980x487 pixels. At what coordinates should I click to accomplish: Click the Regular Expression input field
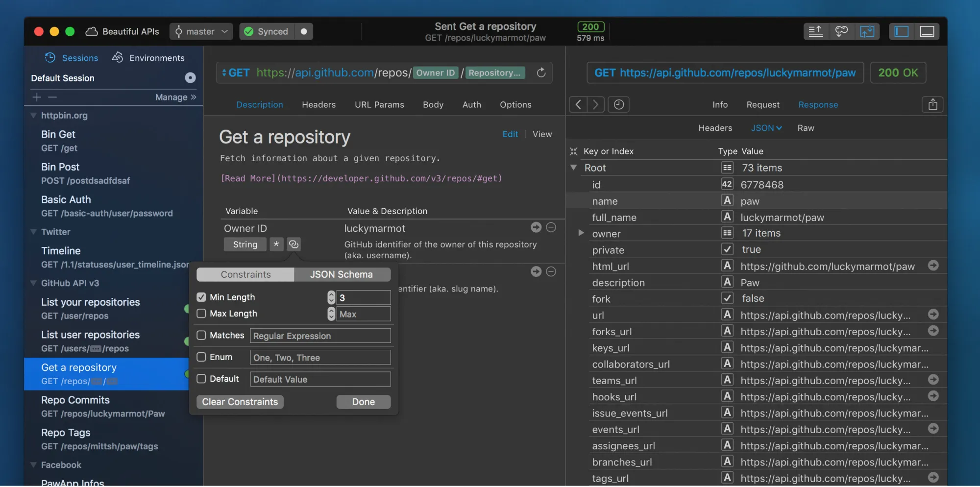click(320, 336)
